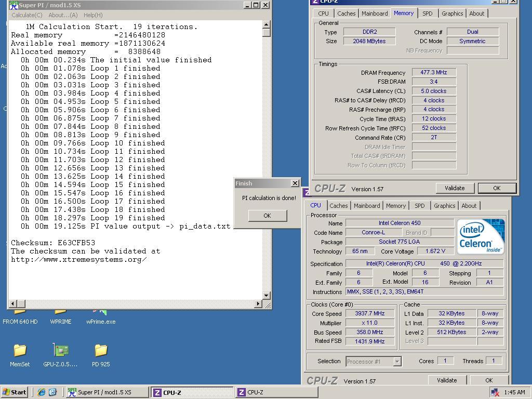Click Validate in Memory CPU-Z window
The image size is (532, 399).
[x=455, y=188]
